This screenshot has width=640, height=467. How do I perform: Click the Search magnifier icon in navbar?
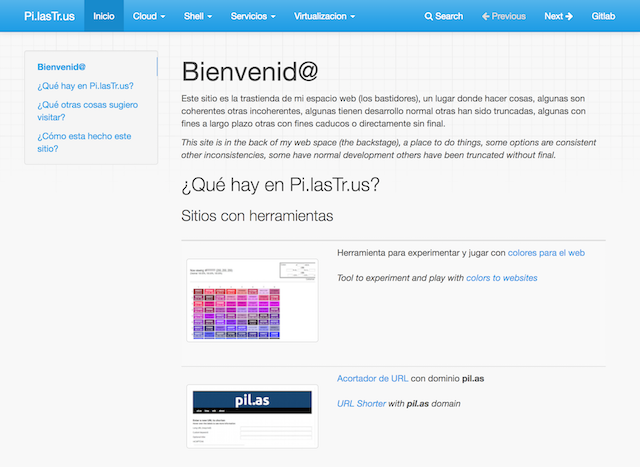point(429,16)
